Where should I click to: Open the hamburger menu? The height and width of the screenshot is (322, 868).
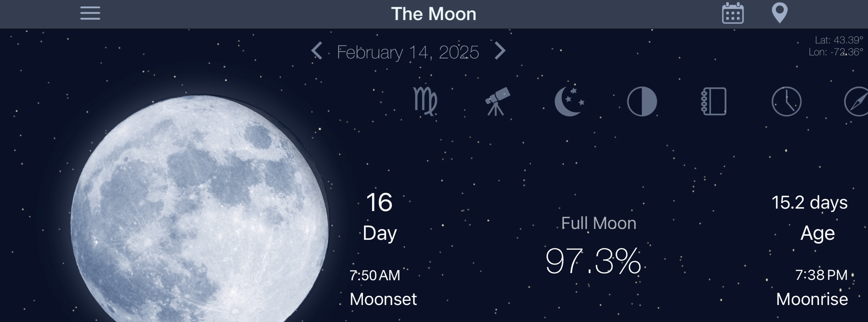click(90, 13)
